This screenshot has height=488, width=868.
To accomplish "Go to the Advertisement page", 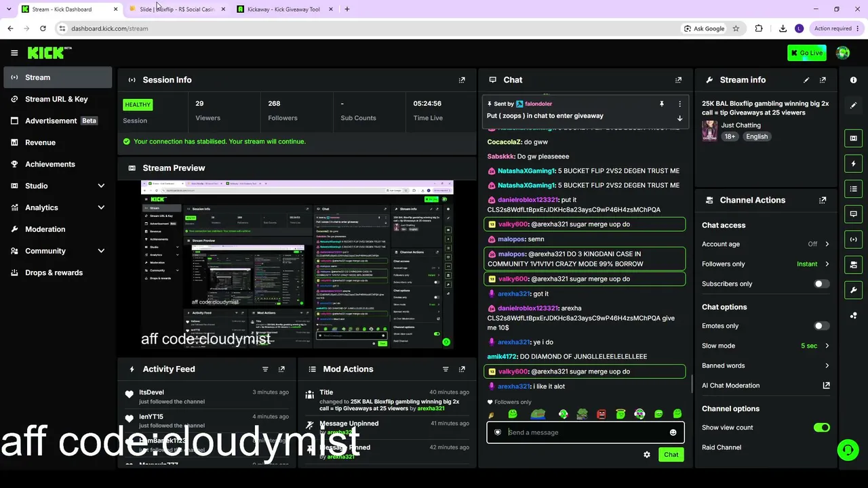I will coord(58,121).
